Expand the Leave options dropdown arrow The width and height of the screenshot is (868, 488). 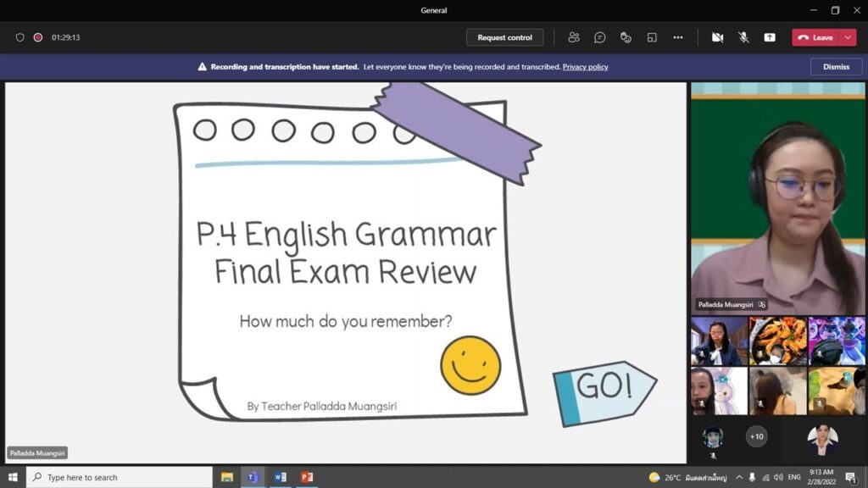[848, 37]
